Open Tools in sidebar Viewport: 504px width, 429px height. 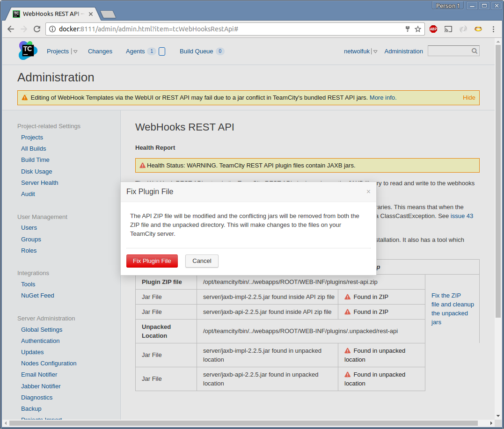[x=28, y=284]
